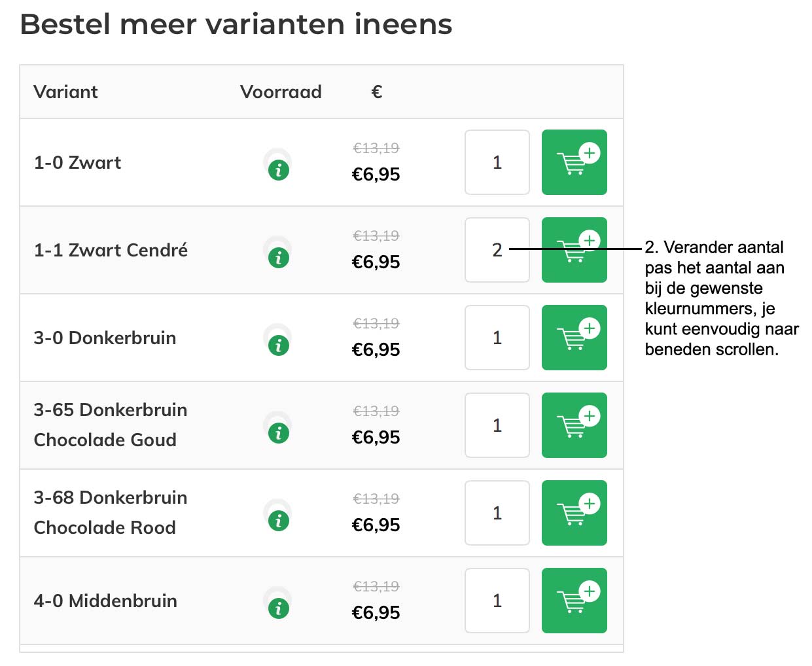The height and width of the screenshot is (666, 812).
Task: Show stock info for 3-0 Donkerbruin
Action: pyautogui.click(x=279, y=345)
